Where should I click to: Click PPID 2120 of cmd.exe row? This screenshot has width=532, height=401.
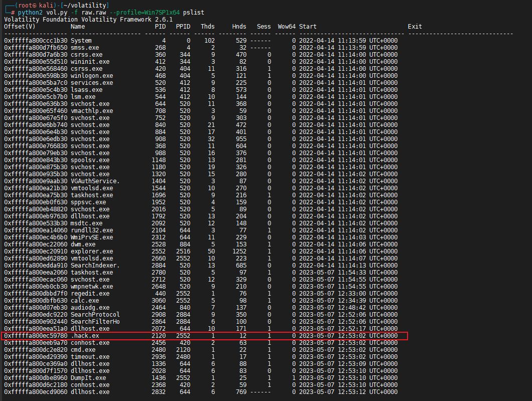click(x=183, y=350)
